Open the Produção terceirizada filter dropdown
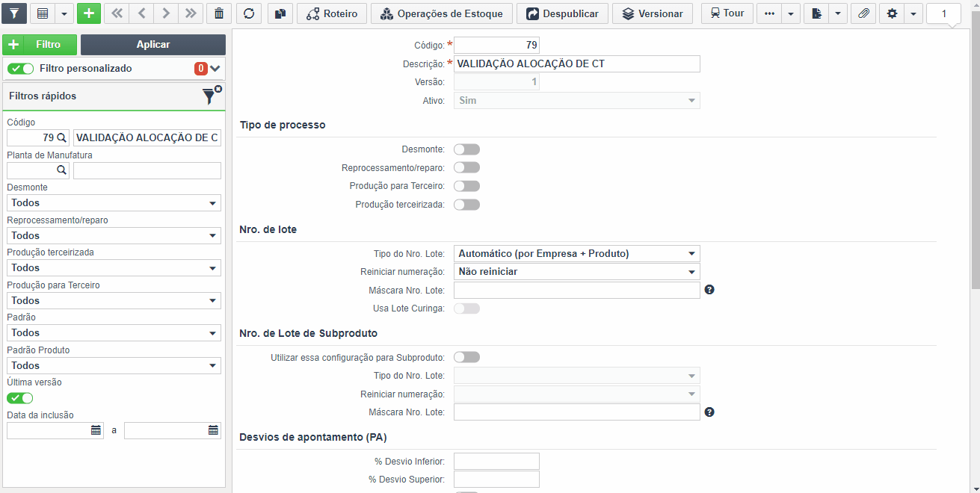 [x=114, y=267]
